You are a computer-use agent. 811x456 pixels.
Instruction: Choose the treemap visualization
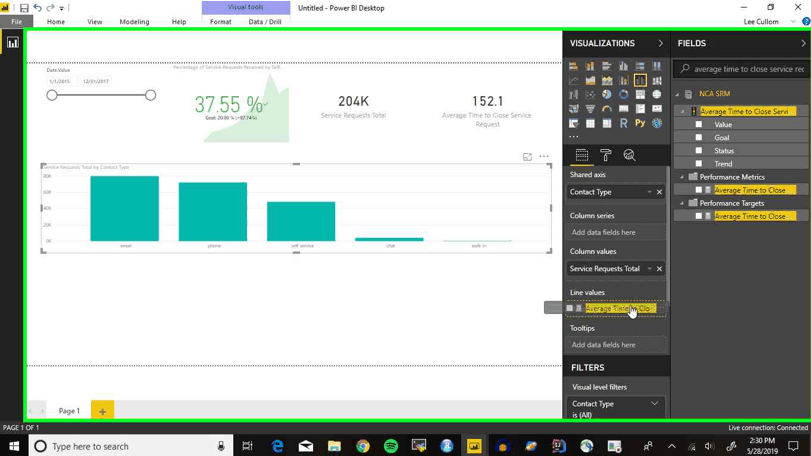point(640,95)
